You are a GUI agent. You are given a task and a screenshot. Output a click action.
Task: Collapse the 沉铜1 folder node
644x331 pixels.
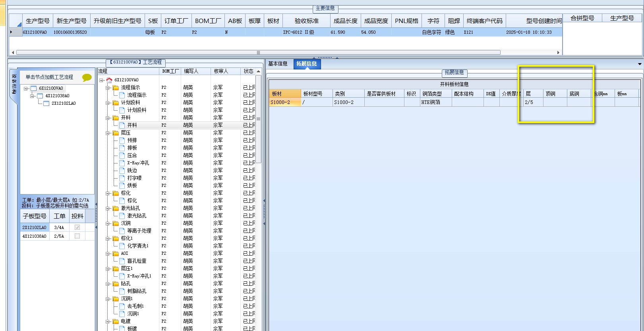[108, 299]
